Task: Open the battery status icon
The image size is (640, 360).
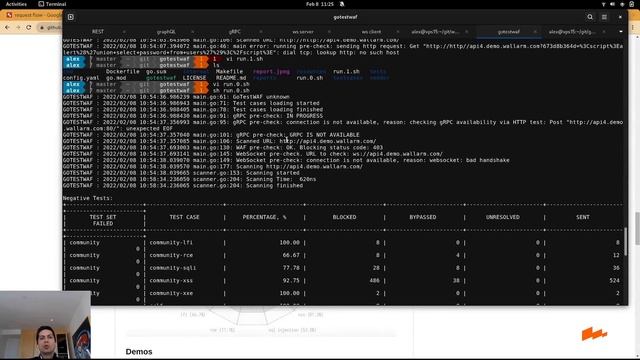Action: 631,4
